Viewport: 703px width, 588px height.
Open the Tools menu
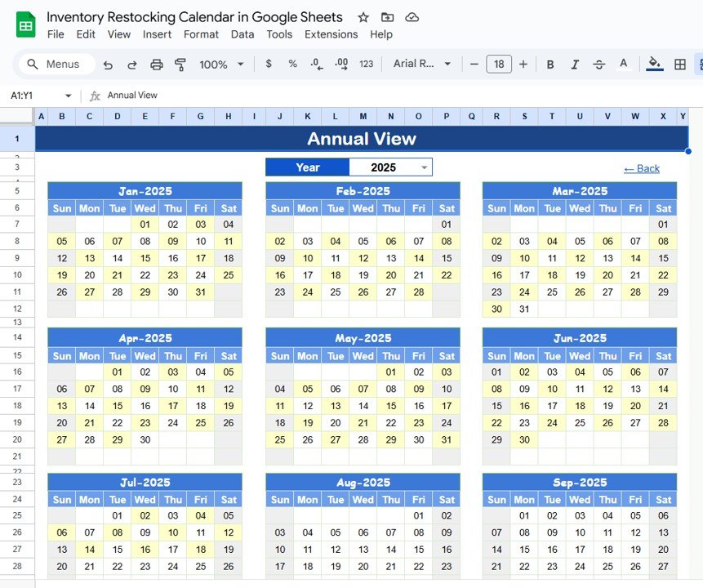(279, 34)
